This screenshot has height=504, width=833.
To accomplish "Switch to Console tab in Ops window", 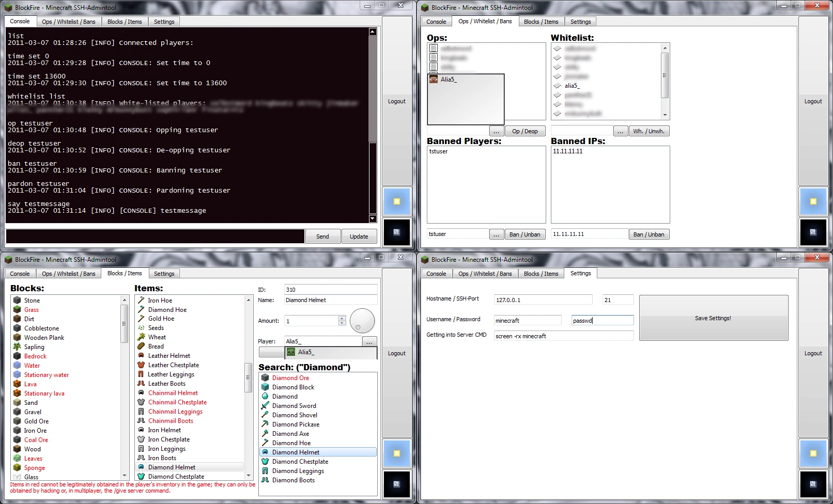I will [436, 22].
